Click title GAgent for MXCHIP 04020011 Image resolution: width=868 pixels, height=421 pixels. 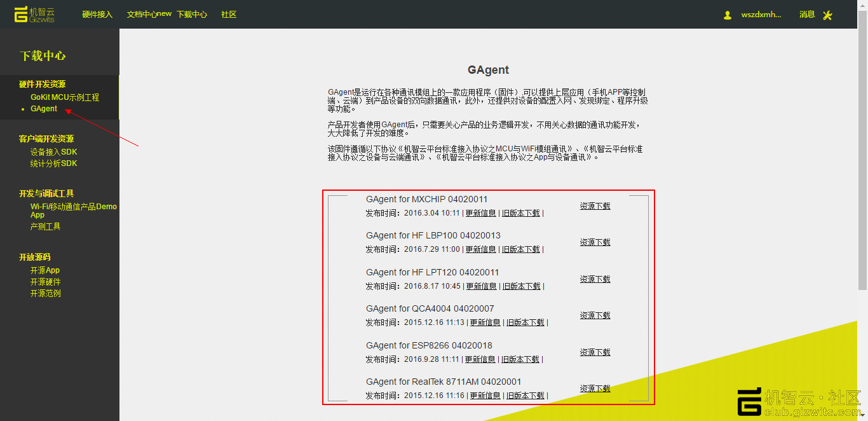pos(427,199)
